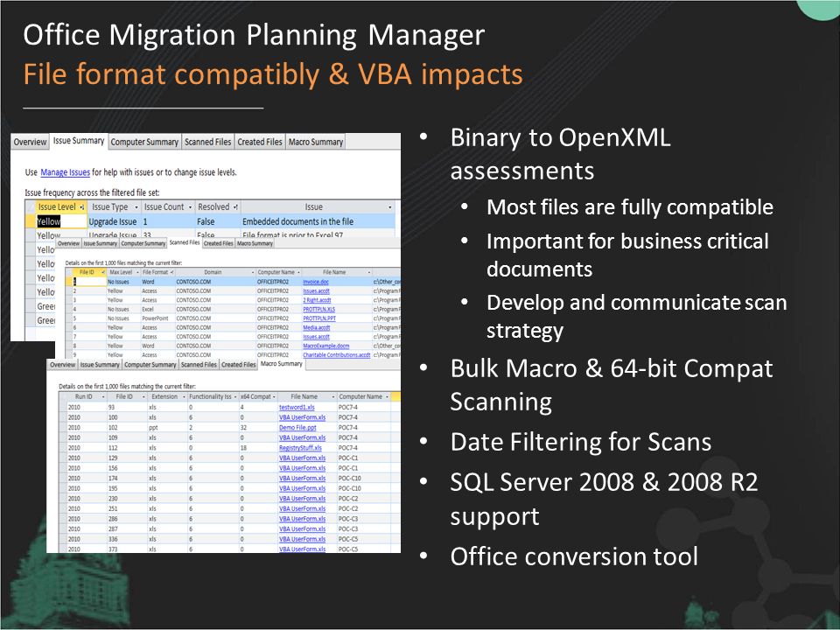
Task: Open the Issue Type column dropdown arrow
Action: tap(136, 207)
